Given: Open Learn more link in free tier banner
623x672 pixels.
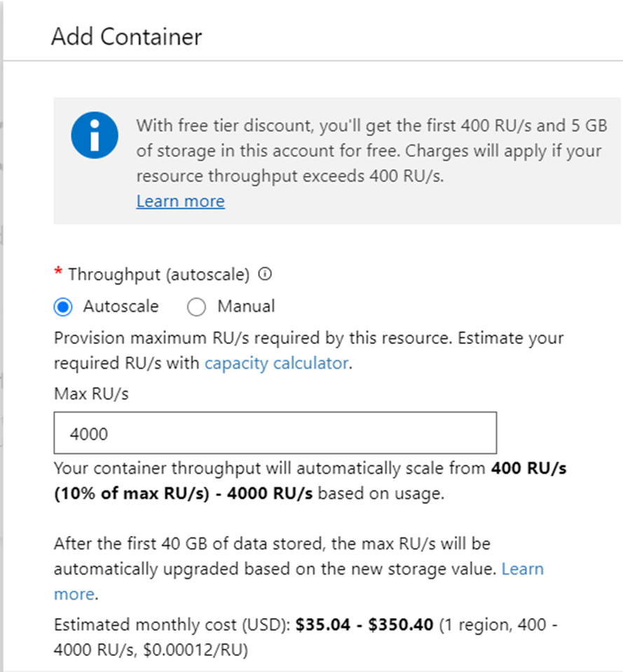Looking at the screenshot, I should (x=180, y=202).
